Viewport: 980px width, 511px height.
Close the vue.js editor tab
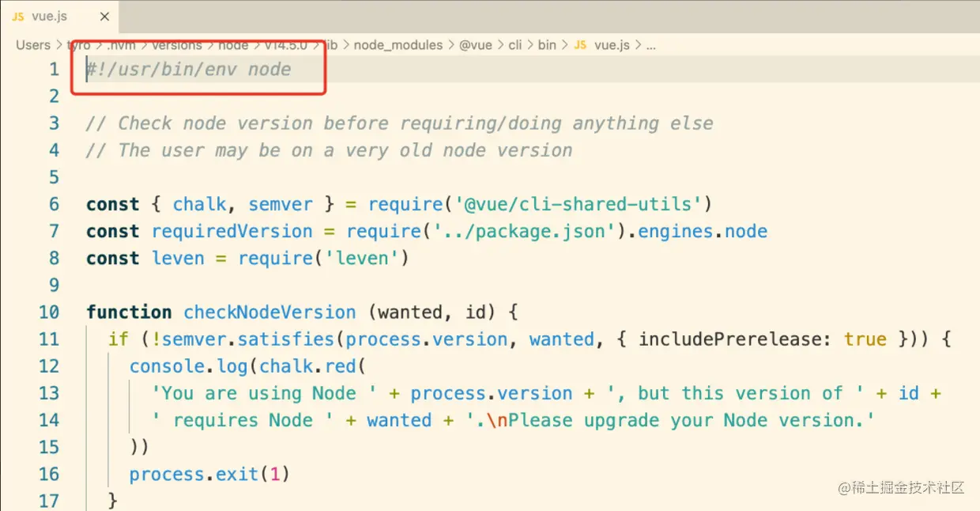click(104, 17)
